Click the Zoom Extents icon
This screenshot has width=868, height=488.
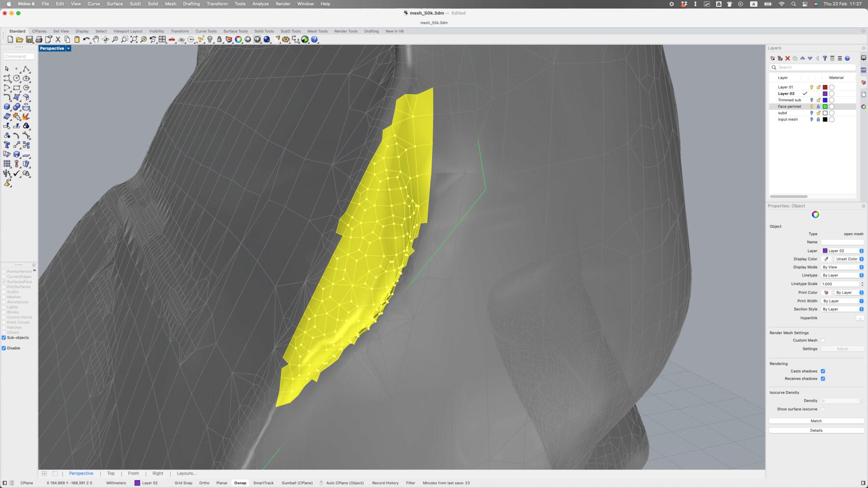point(134,40)
